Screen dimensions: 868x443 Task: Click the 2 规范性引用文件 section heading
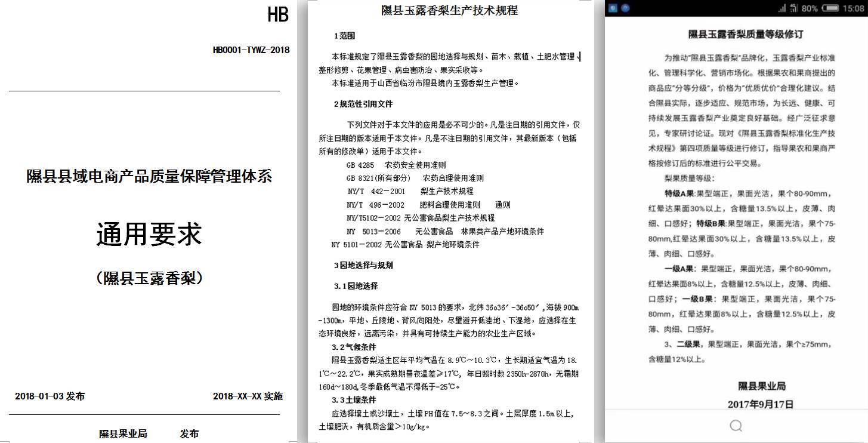pyautogui.click(x=363, y=104)
